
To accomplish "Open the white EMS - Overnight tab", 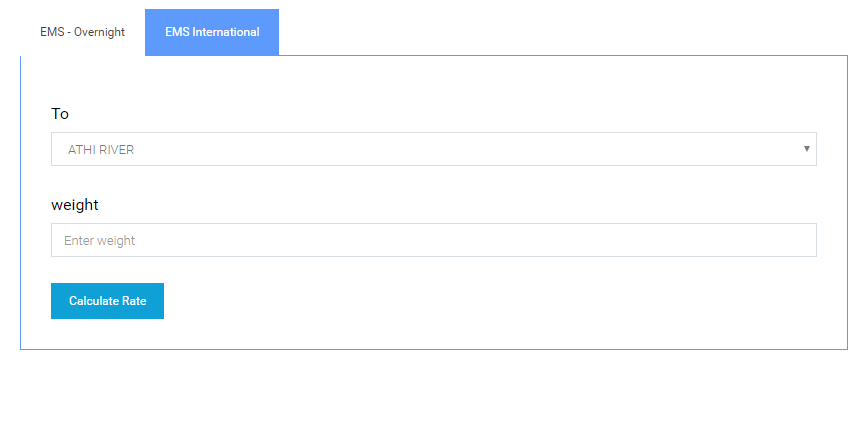I will click(x=82, y=32).
